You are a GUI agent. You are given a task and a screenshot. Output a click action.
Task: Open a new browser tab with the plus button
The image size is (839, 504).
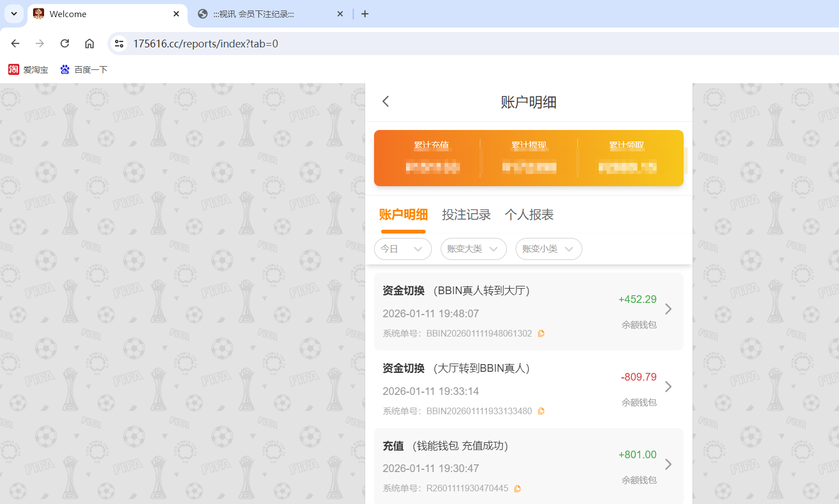(365, 14)
